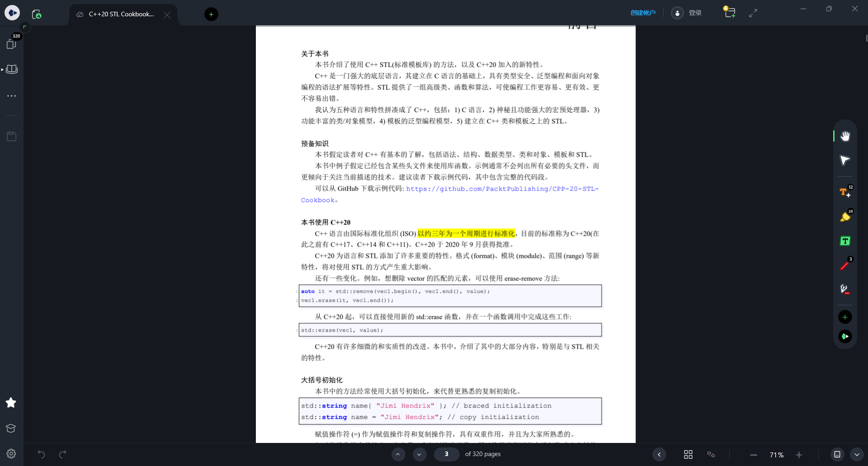This screenshot has width=868, height=466.
Task: Collapse panel with the left chevron button
Action: pyautogui.click(x=659, y=455)
